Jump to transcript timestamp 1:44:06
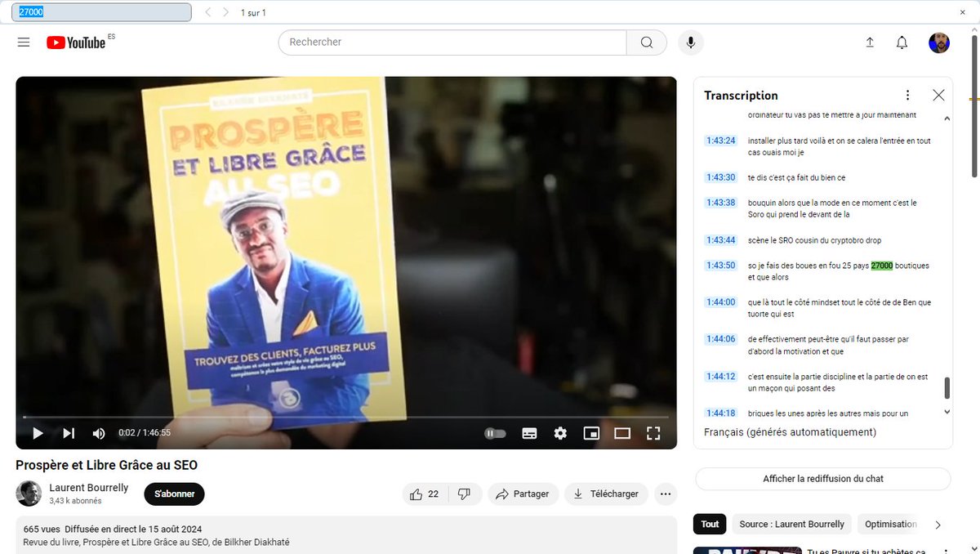 point(721,339)
